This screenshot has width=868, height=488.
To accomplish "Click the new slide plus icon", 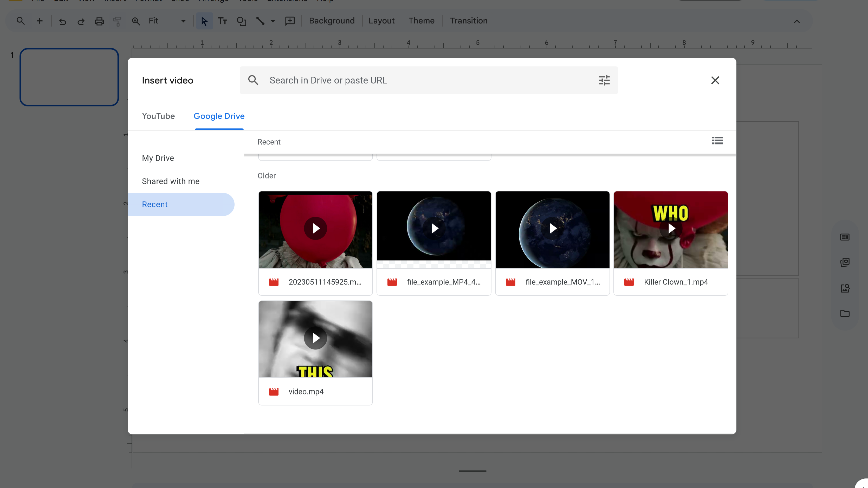I will click(40, 21).
